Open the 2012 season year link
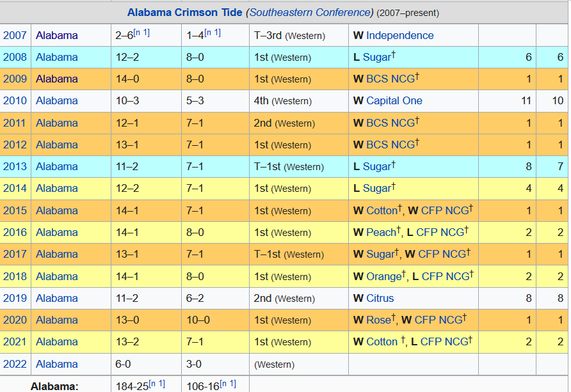This screenshot has height=392, width=571. tap(15, 145)
